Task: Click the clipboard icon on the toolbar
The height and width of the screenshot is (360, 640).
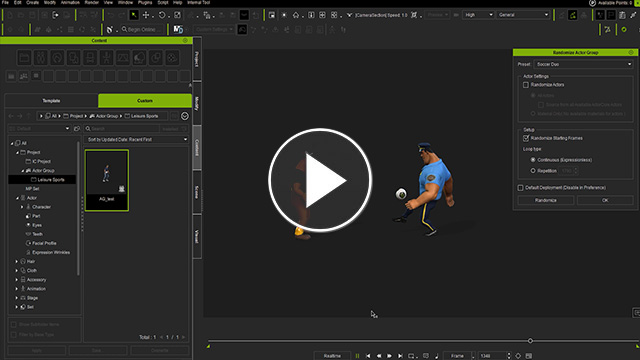Action: 622,15
